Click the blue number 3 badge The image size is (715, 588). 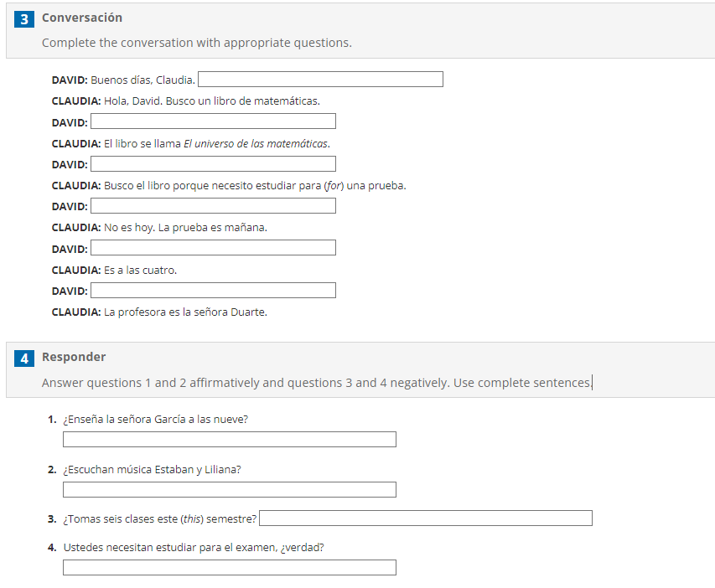point(24,19)
